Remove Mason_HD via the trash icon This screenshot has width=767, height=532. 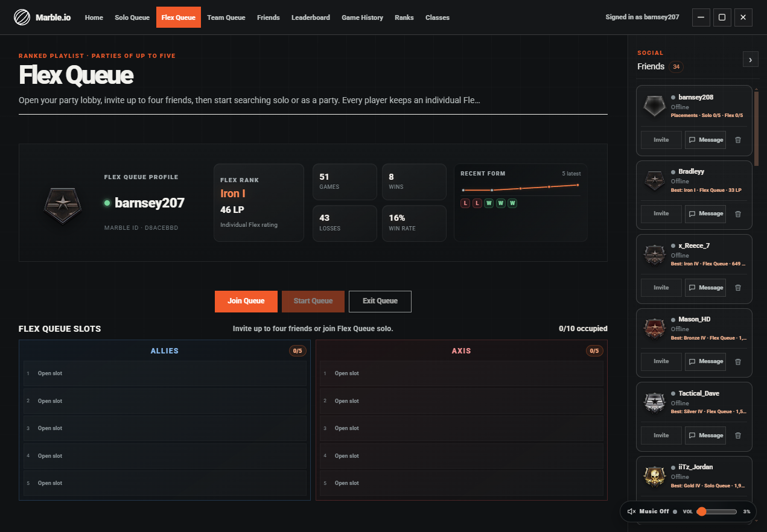point(737,361)
